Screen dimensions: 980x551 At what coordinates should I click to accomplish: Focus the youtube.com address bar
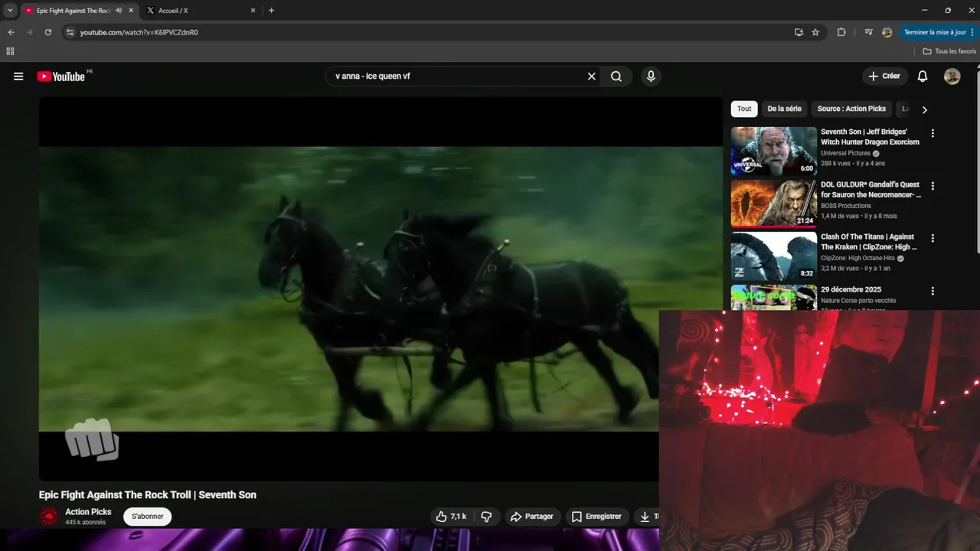(429, 32)
